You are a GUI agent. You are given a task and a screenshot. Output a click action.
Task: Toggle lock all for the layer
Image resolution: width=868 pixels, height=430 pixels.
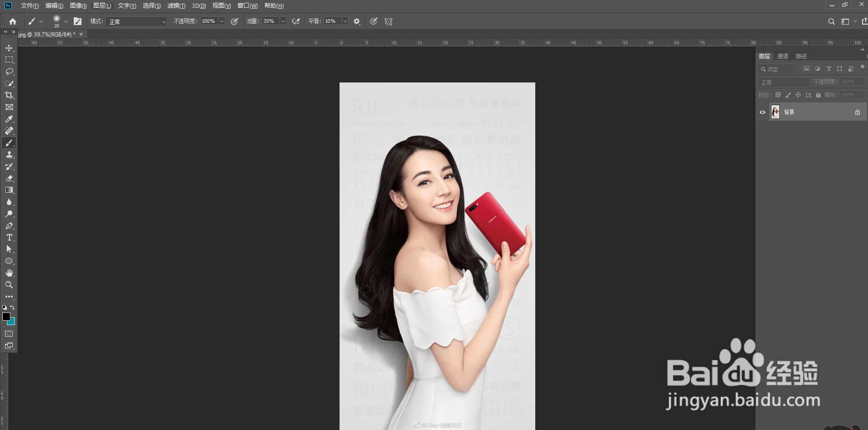[x=818, y=95]
